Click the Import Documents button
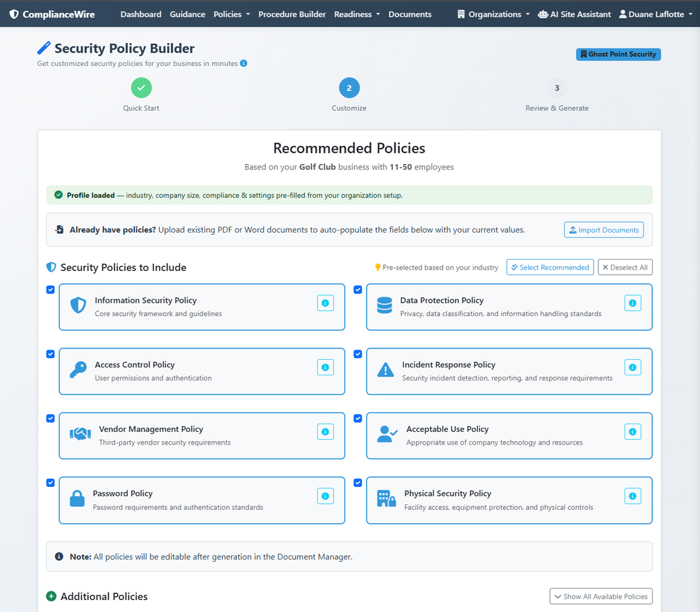Viewport: 700px width, 612px height. 604,230
